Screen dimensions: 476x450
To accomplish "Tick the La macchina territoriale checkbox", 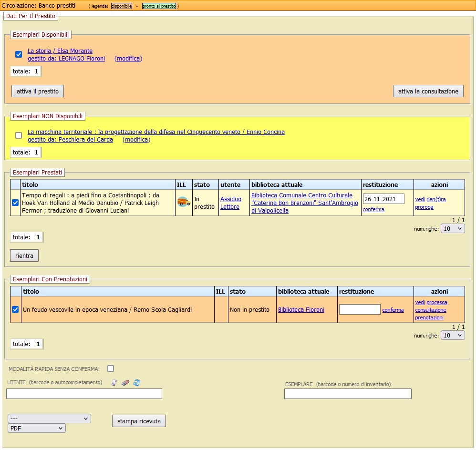I will point(19,135).
